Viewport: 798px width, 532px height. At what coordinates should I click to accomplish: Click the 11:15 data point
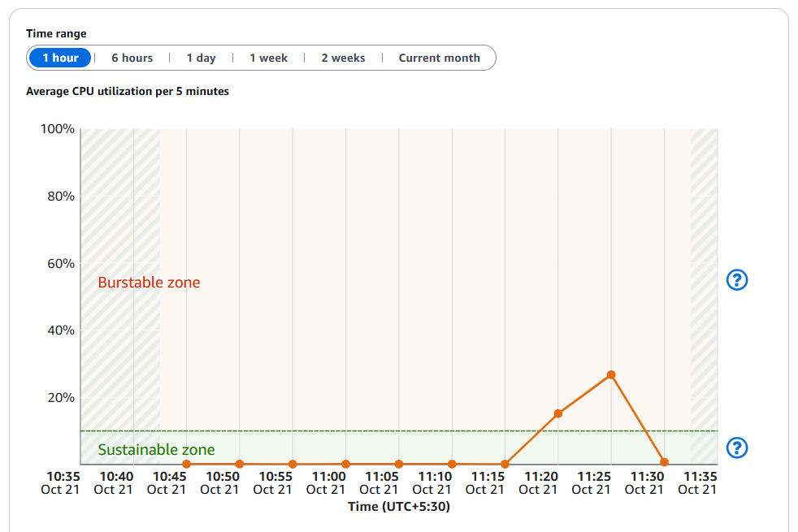[505, 464]
